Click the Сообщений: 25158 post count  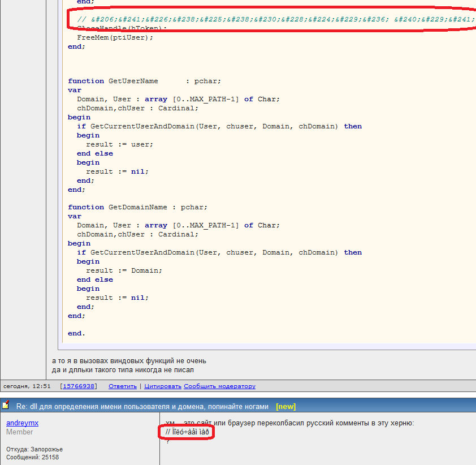[x=32, y=457]
